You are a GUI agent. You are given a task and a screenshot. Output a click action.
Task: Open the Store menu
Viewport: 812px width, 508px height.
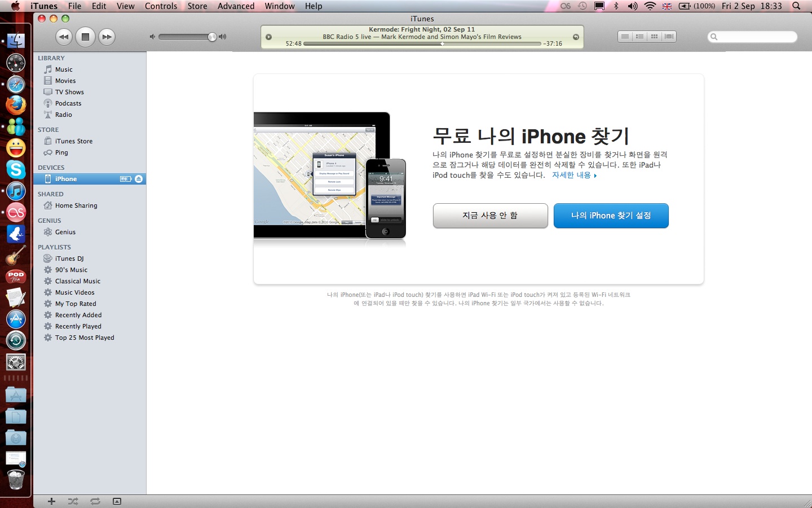click(197, 6)
